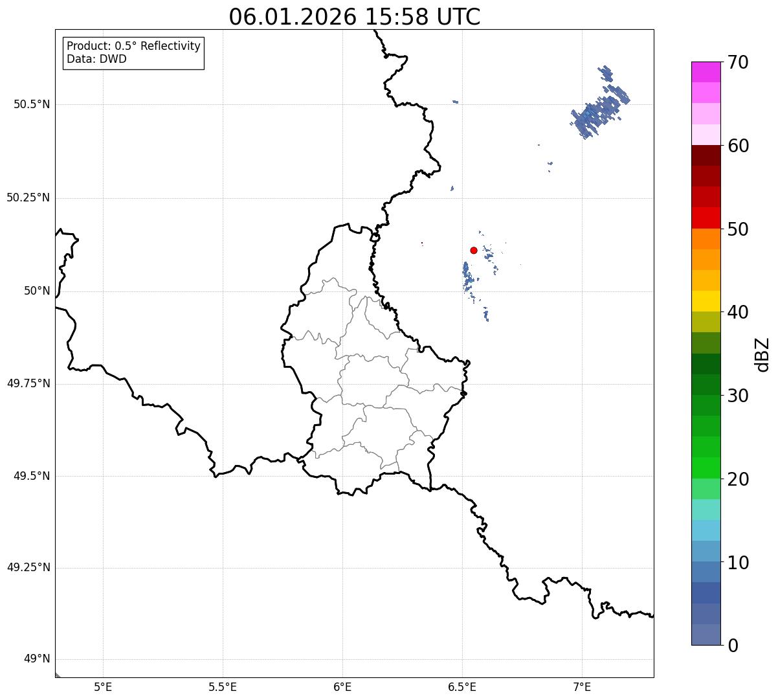Pick the palest pink colorbar segment just above 60
The width and height of the screenshot is (778, 700).
coord(706,135)
